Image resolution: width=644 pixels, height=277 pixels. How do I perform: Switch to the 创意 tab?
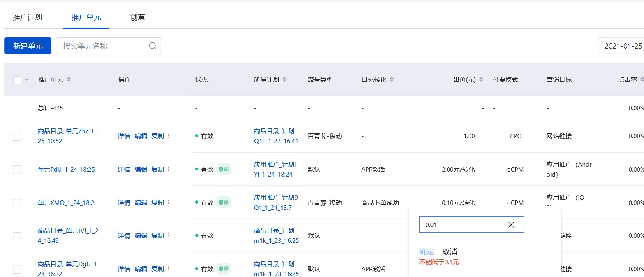pyautogui.click(x=138, y=17)
